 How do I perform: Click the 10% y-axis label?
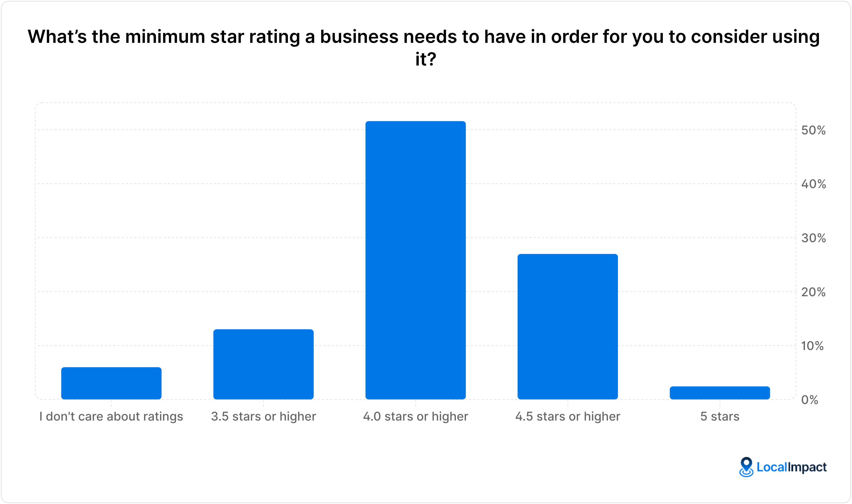[812, 346]
